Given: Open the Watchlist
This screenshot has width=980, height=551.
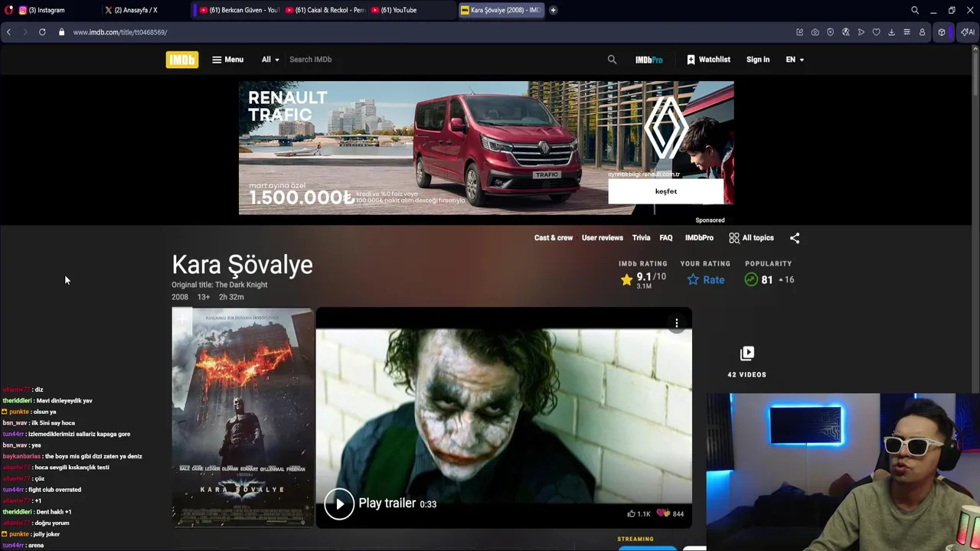Looking at the screenshot, I should point(708,60).
